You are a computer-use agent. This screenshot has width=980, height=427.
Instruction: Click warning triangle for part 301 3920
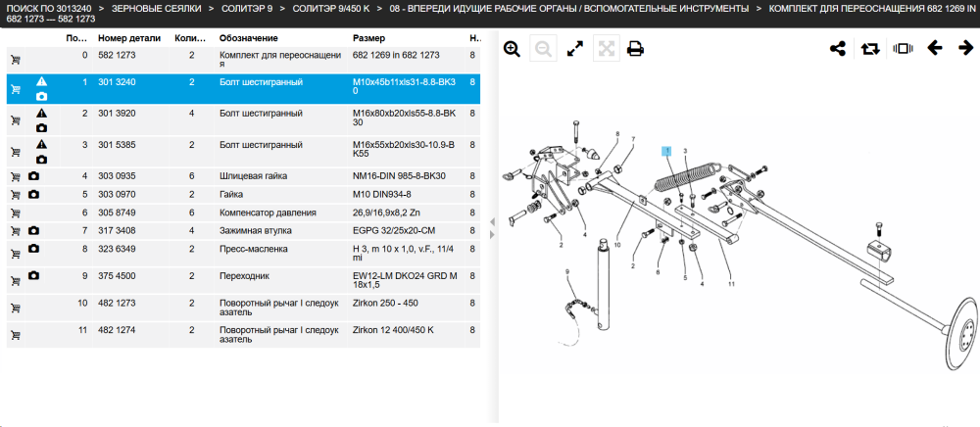[41, 113]
